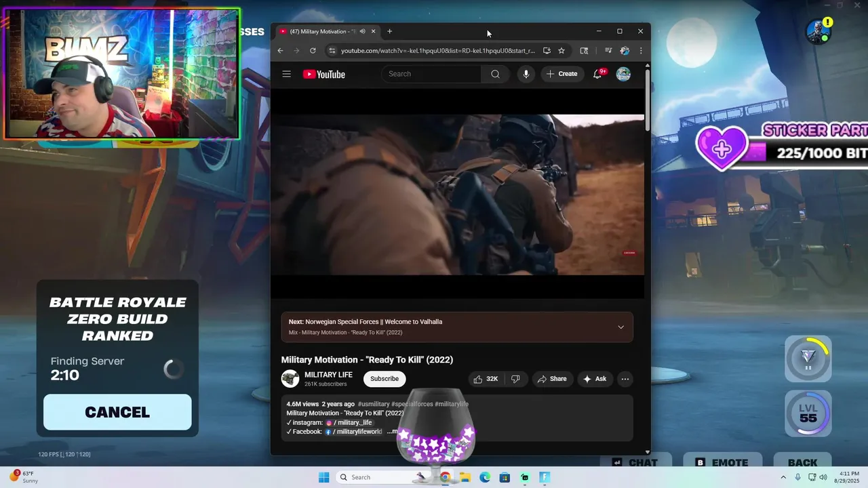Dislike the video

515,379
